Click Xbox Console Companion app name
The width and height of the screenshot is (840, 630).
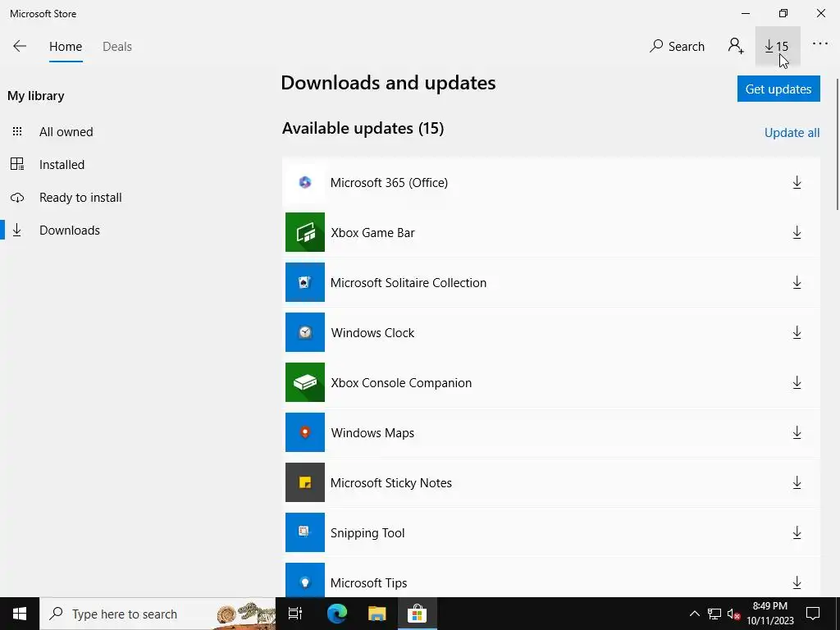(401, 383)
